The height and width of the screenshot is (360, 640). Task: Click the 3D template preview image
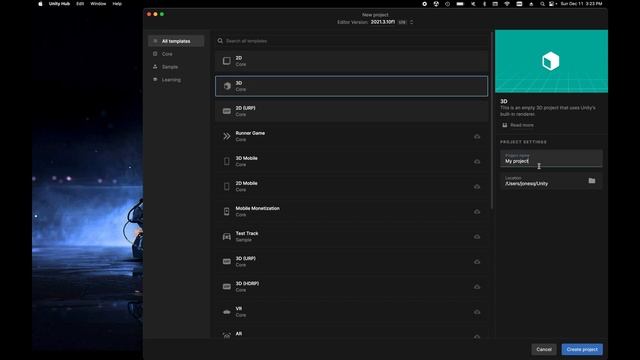pos(551,61)
